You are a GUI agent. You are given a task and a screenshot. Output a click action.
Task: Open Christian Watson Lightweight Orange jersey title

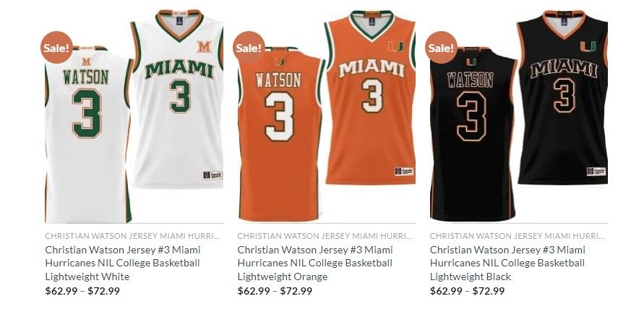315,263
